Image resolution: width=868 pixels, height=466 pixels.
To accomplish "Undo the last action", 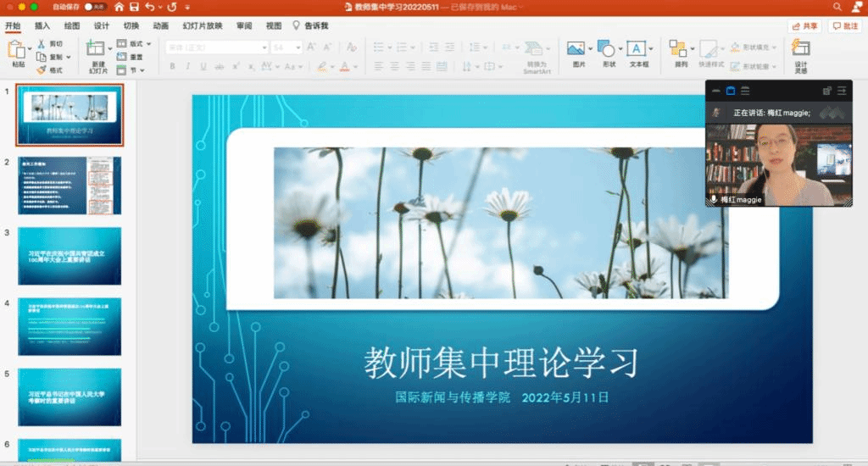I will 150,7.
